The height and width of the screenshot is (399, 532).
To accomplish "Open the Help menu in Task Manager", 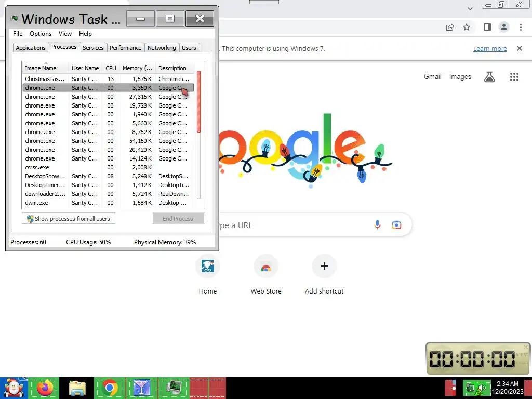I will [x=85, y=34].
